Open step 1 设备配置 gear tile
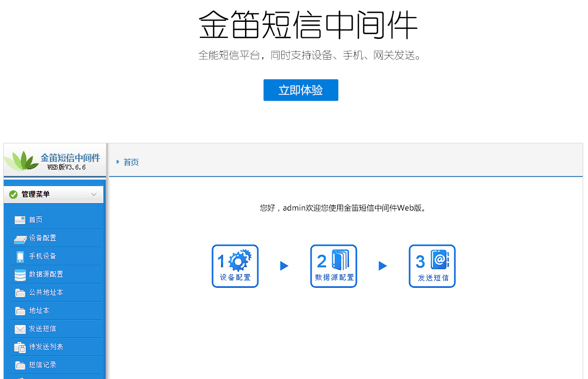This screenshot has height=379, width=588. coord(235,266)
